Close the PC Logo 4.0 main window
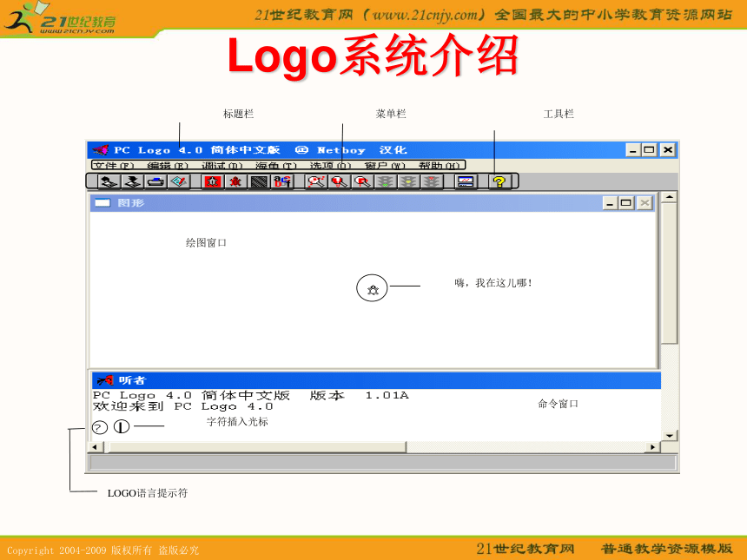The height and width of the screenshot is (560, 747). pyautogui.click(x=668, y=150)
